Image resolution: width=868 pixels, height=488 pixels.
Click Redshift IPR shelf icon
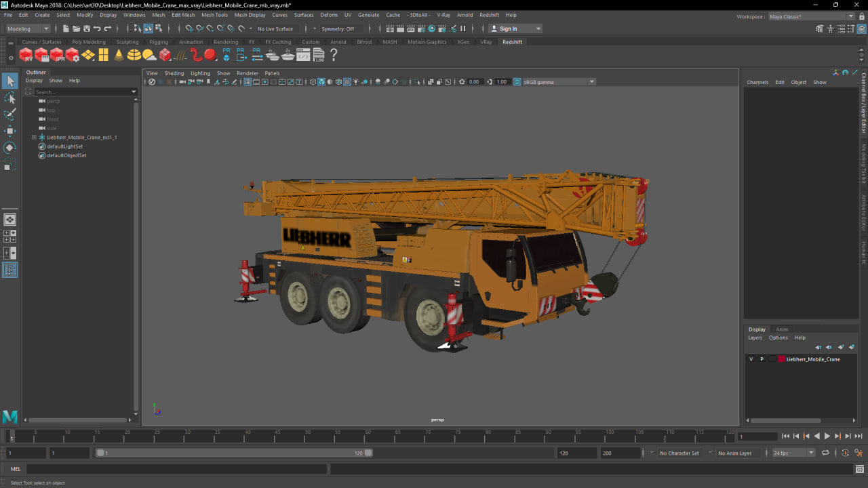tap(57, 55)
